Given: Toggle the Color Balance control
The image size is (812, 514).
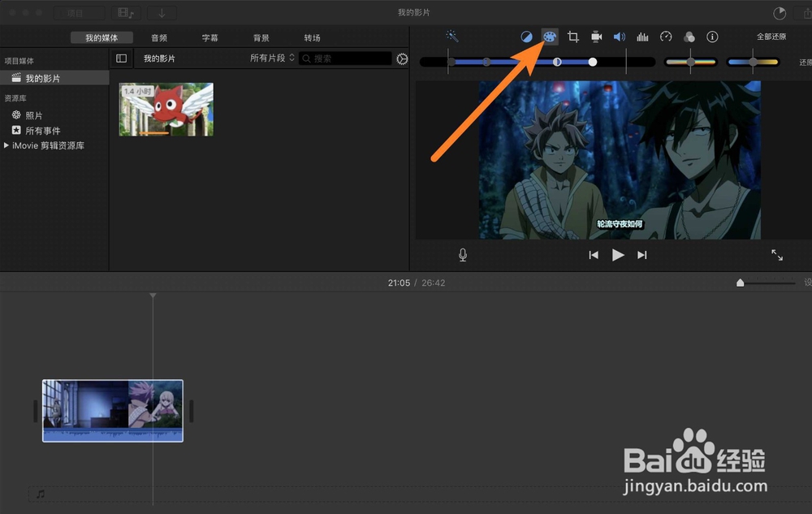Looking at the screenshot, I should (527, 37).
